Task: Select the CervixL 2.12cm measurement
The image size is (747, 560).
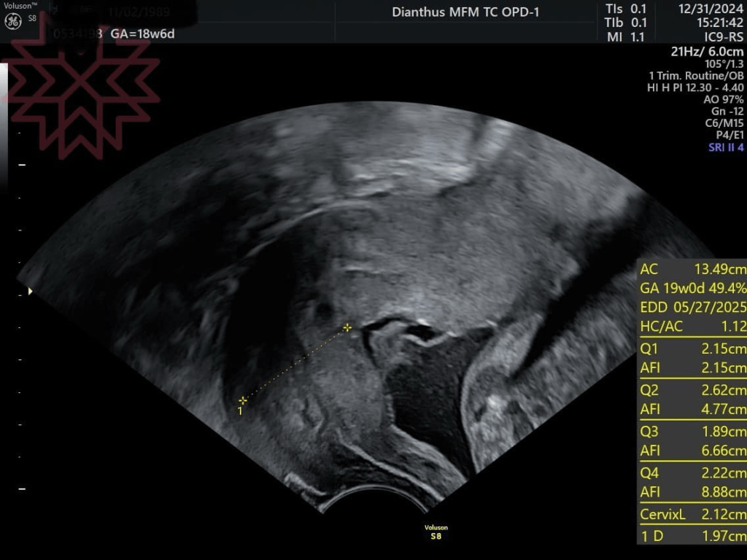Action: 692,515
